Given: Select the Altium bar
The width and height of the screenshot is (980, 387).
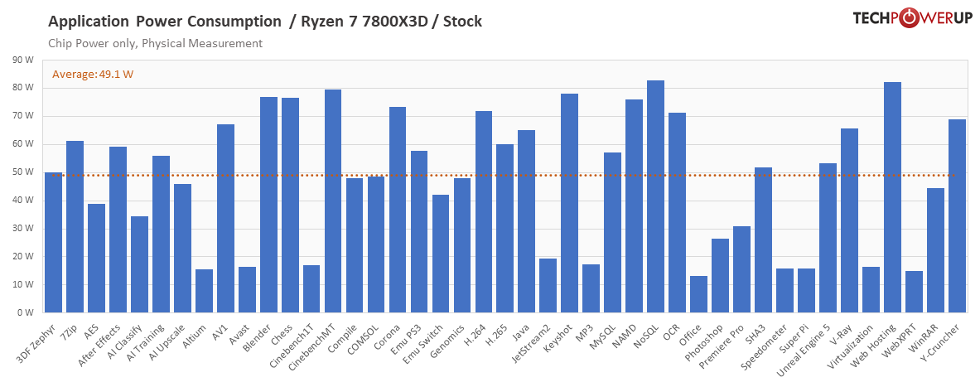Looking at the screenshot, I should pyautogui.click(x=205, y=292).
